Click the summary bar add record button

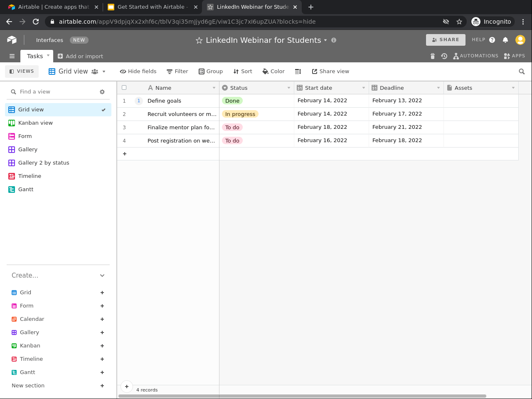127,387
